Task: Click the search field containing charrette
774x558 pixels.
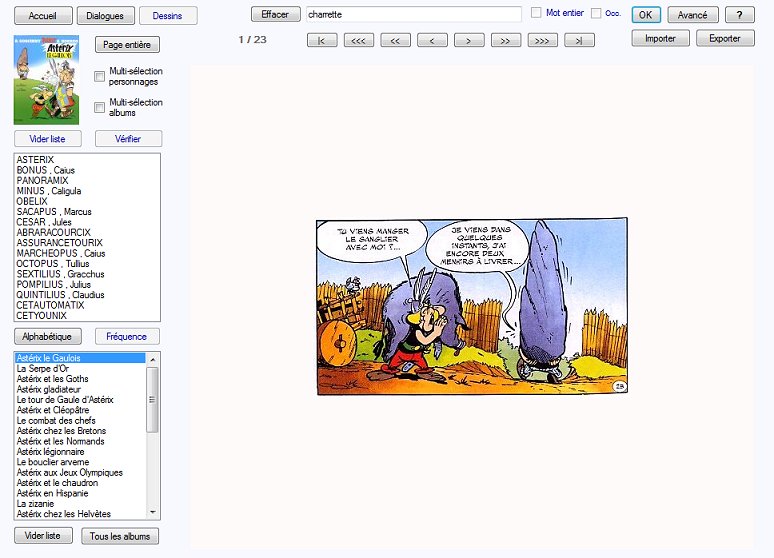Action: [x=414, y=14]
